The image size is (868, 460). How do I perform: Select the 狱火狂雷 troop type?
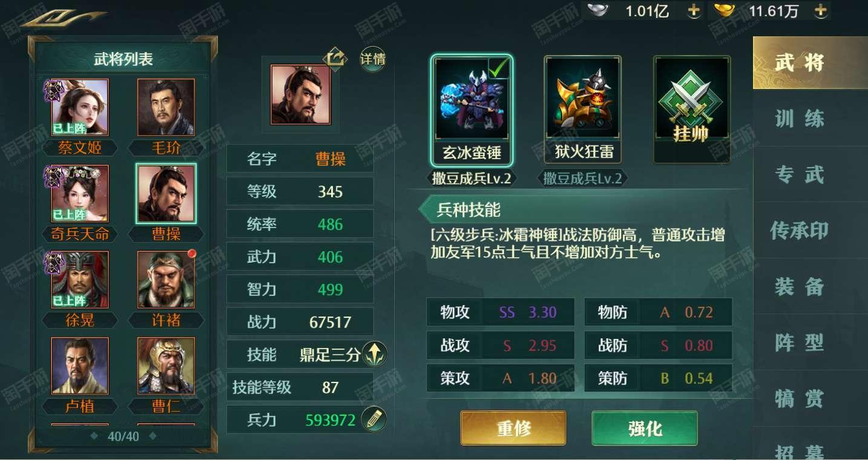[584, 111]
